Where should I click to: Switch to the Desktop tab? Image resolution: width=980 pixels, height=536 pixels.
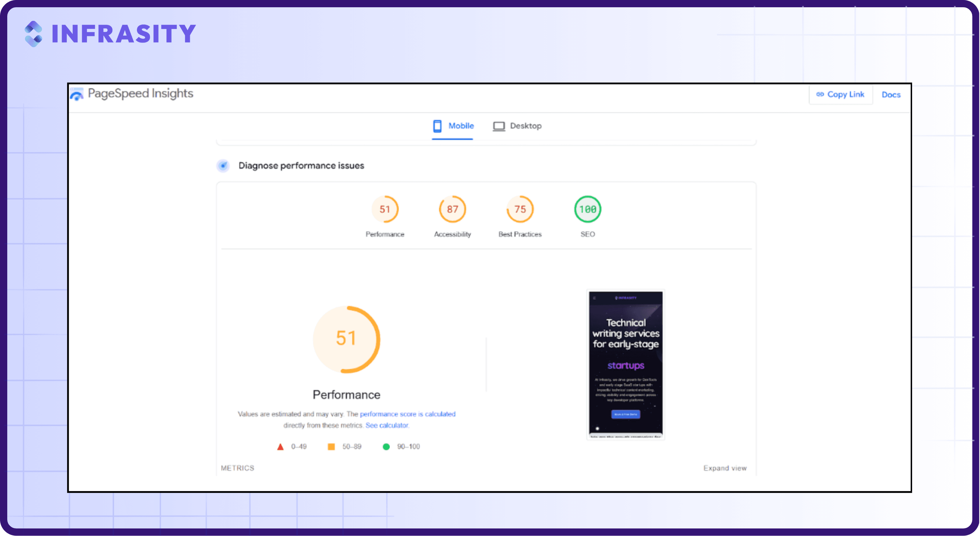pos(517,126)
